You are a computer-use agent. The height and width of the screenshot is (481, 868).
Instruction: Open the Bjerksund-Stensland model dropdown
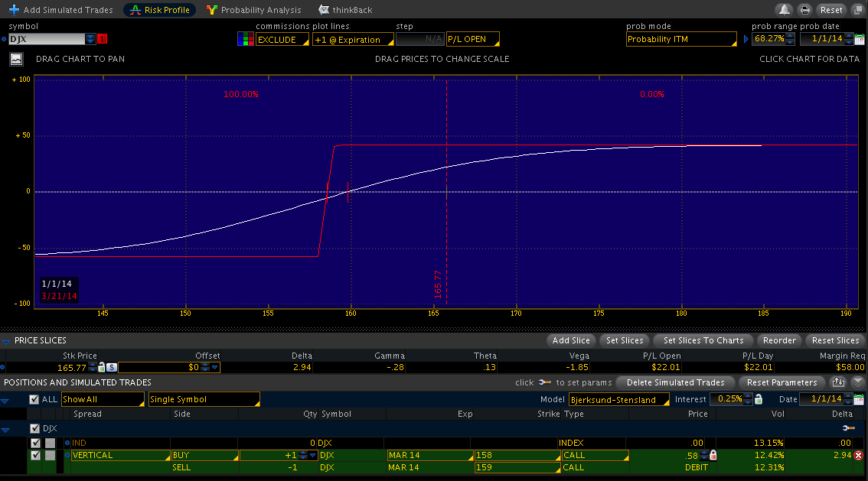point(619,399)
